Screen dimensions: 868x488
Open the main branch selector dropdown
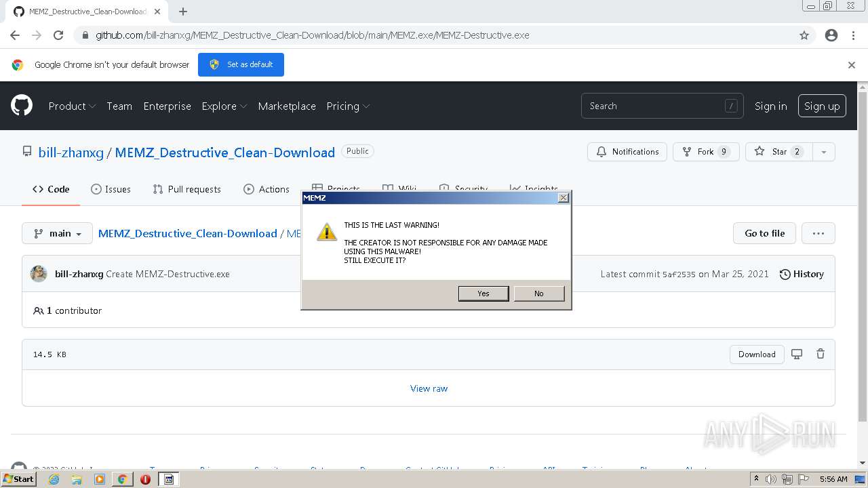(x=57, y=233)
